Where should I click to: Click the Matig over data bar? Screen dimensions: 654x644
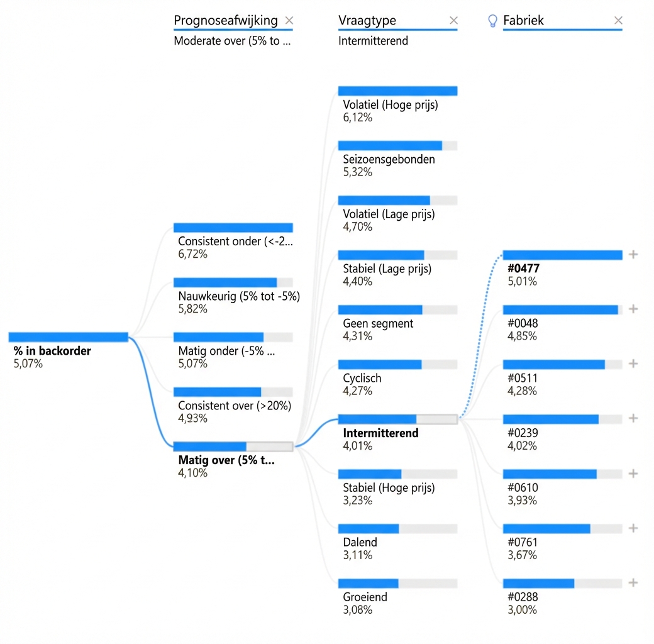pyautogui.click(x=233, y=446)
